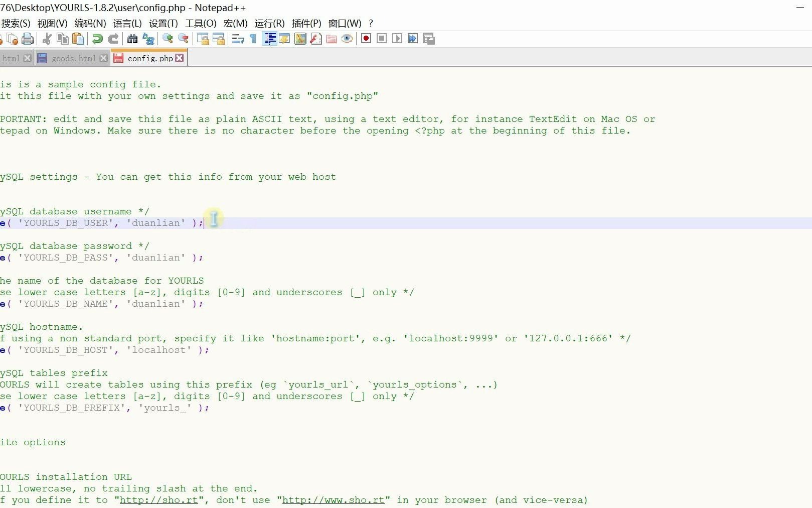This screenshot has width=812, height=508.
Task: Toggle the indent guide toolbar button
Action: [x=270, y=39]
